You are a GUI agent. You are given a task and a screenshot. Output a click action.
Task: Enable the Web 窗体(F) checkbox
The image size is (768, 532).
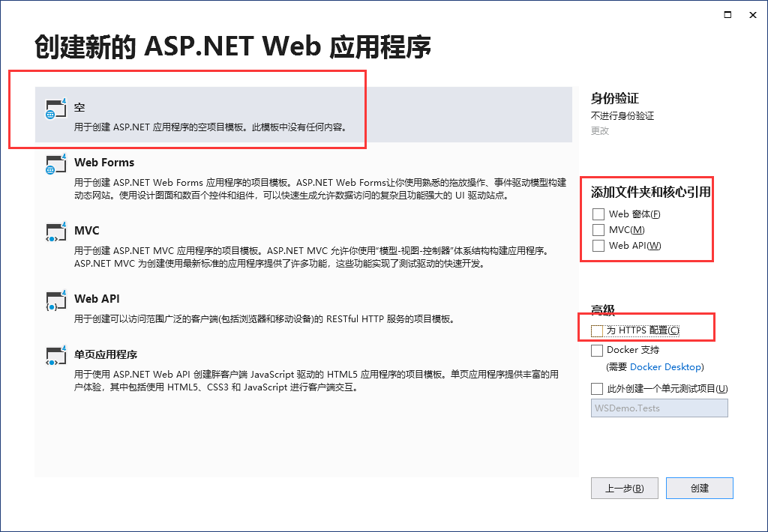598,214
